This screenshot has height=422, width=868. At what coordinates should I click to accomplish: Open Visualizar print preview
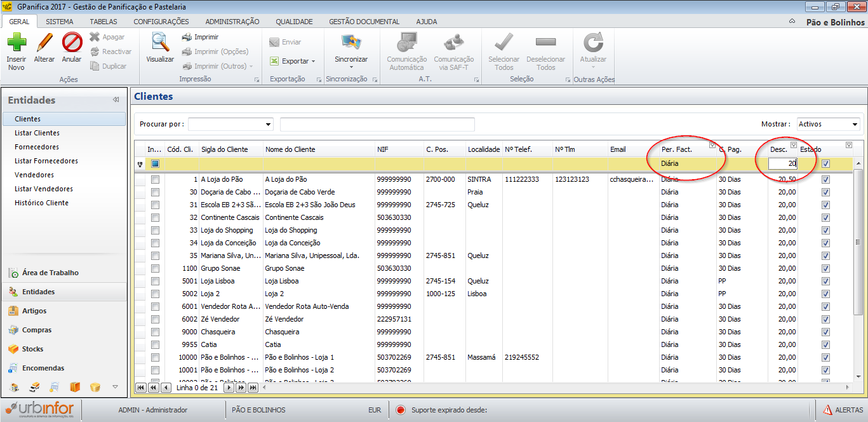[x=160, y=43]
